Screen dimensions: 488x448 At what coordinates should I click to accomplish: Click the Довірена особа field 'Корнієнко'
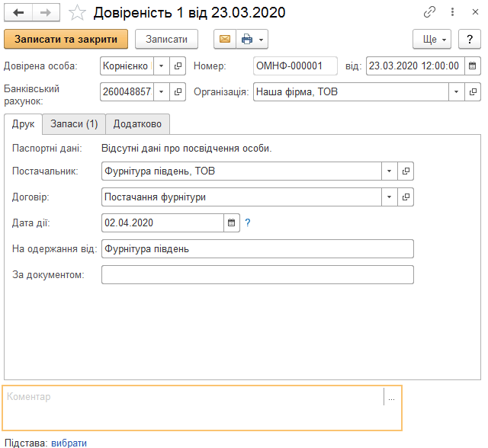[127, 66]
